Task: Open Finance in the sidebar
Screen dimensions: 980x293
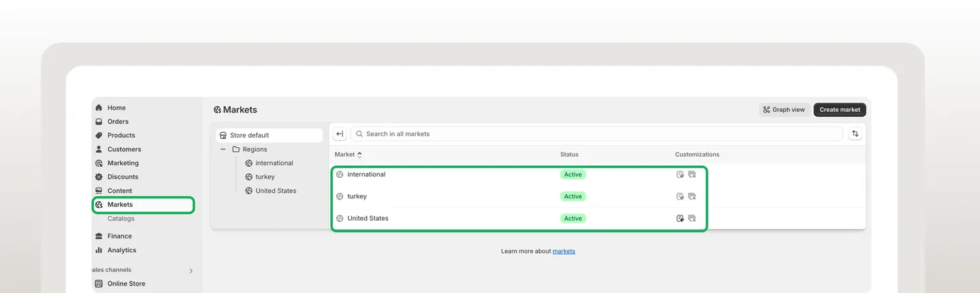Action: [x=119, y=236]
